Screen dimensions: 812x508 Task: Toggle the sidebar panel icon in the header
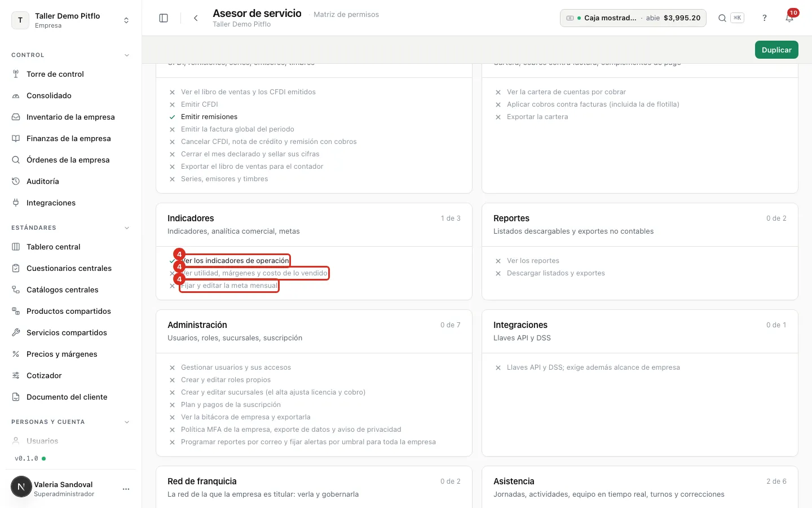(164, 18)
